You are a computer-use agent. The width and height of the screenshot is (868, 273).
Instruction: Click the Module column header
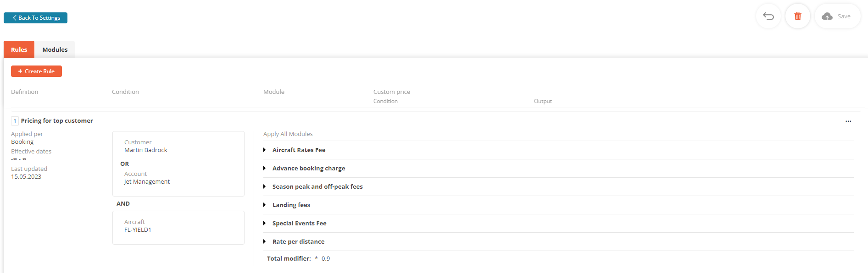tap(274, 92)
